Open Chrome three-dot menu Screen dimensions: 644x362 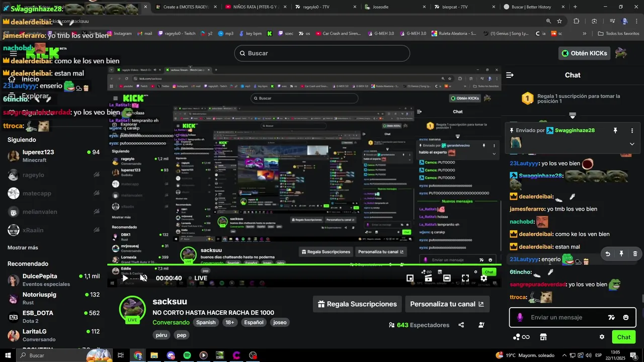click(636, 21)
